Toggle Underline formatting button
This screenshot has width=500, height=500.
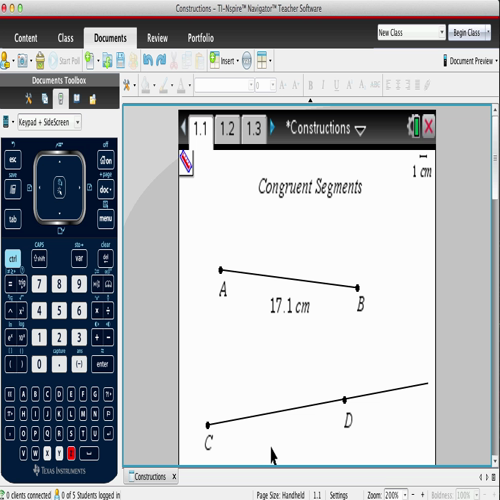pyautogui.click(x=336, y=85)
